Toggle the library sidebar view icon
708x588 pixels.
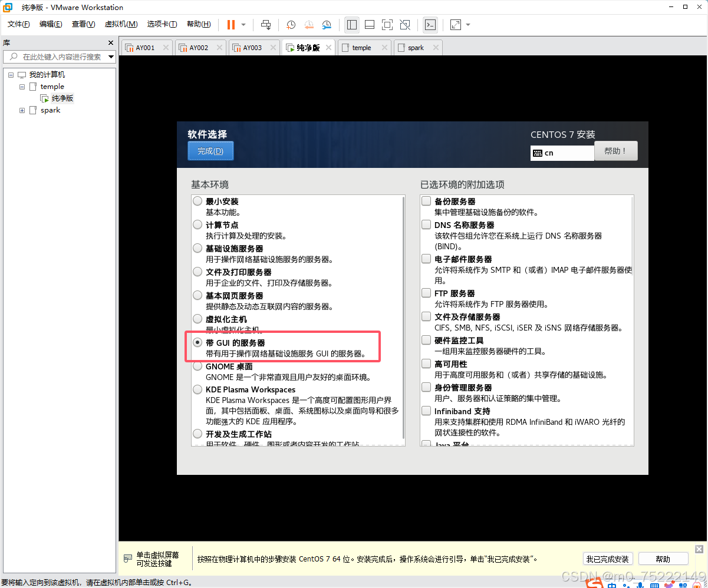(x=352, y=24)
